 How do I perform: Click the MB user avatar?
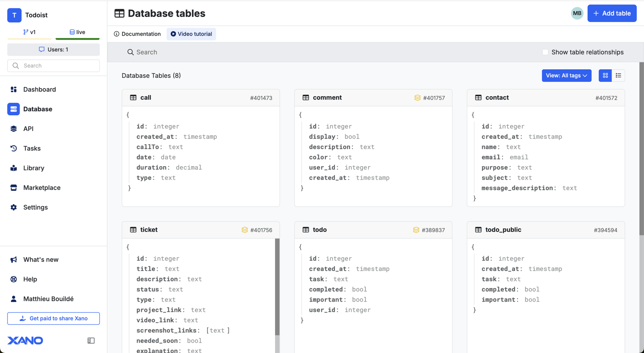click(x=577, y=13)
